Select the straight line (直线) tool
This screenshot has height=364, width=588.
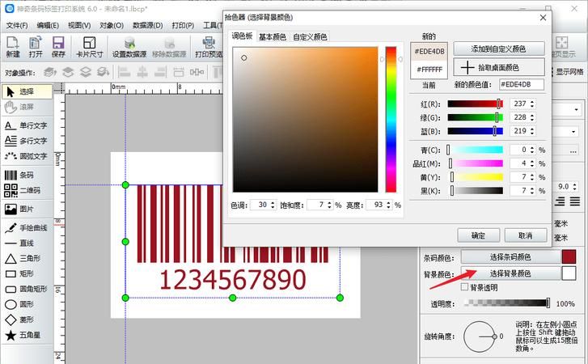click(27, 243)
